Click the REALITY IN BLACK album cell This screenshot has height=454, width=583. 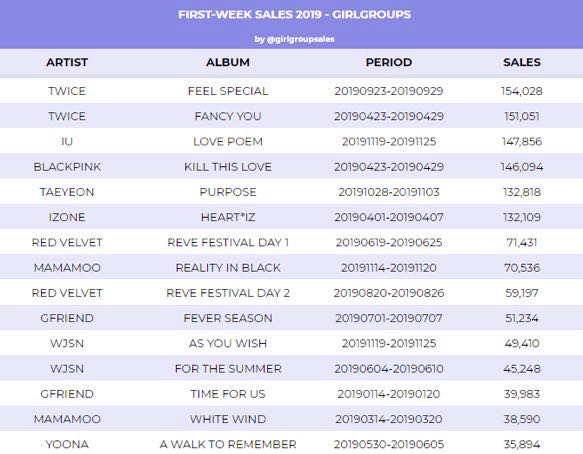[x=228, y=268]
